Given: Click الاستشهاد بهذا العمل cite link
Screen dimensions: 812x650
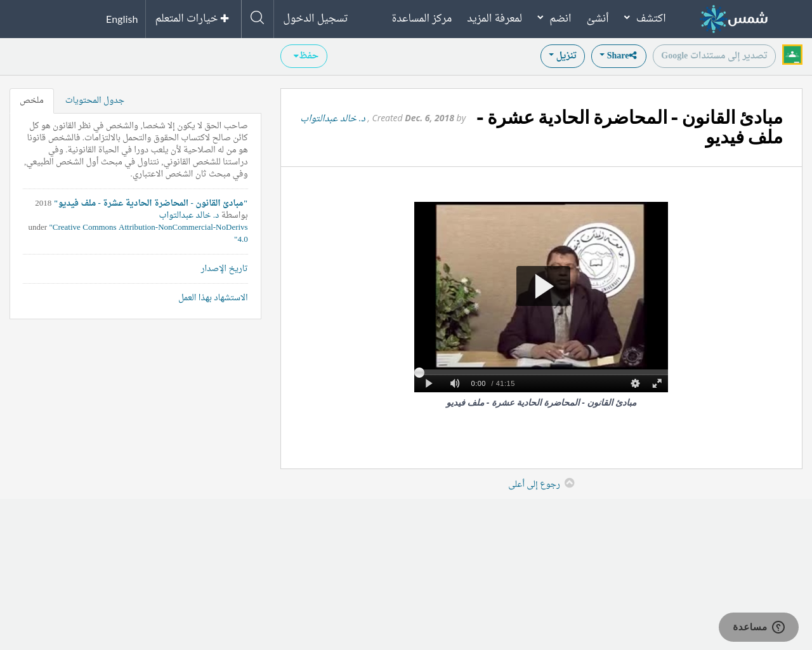Looking at the screenshot, I should click(x=213, y=298).
